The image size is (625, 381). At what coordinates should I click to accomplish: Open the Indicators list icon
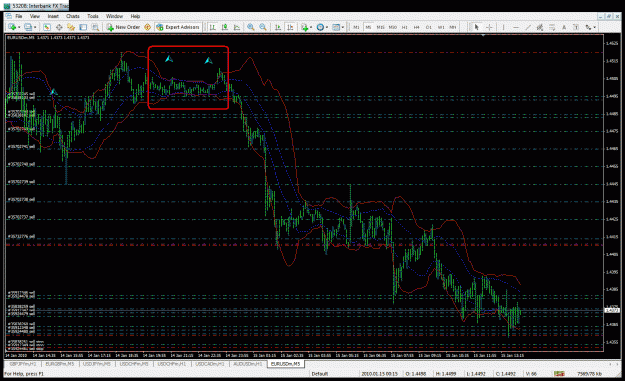(305, 27)
